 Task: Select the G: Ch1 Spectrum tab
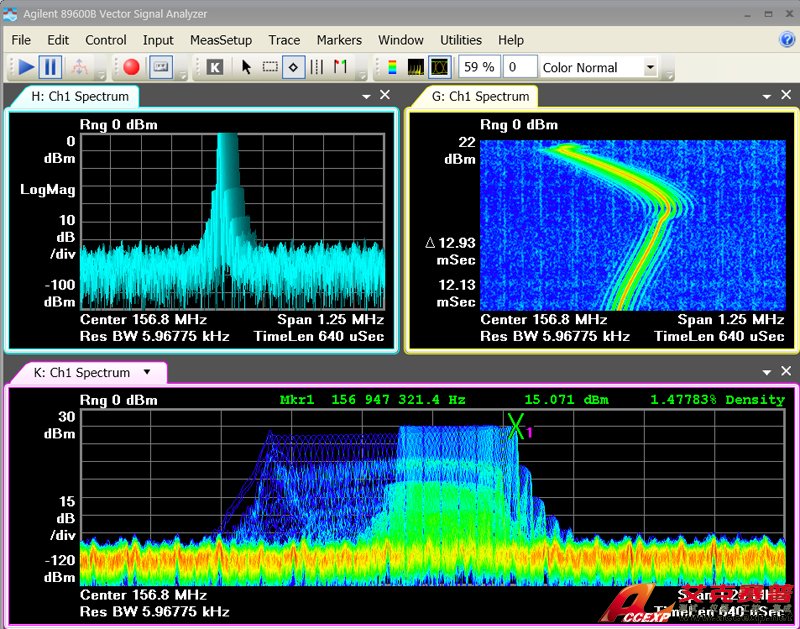pos(480,96)
